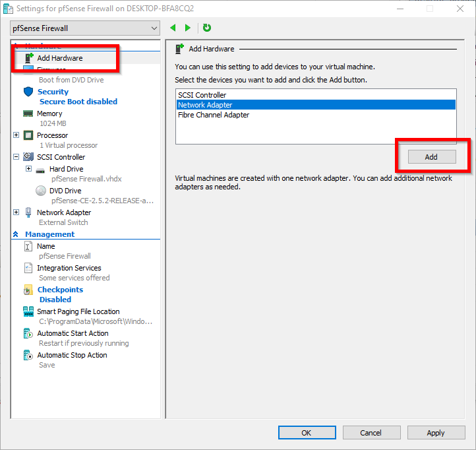Collapse the SCSI Controller tree node
476x450 pixels.
coord(16,157)
